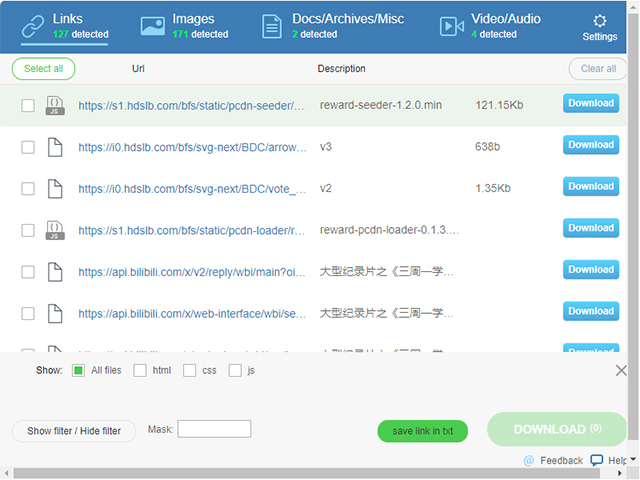Click file icon for svg-next vote row
This screenshot has width=640, height=480.
[55, 189]
